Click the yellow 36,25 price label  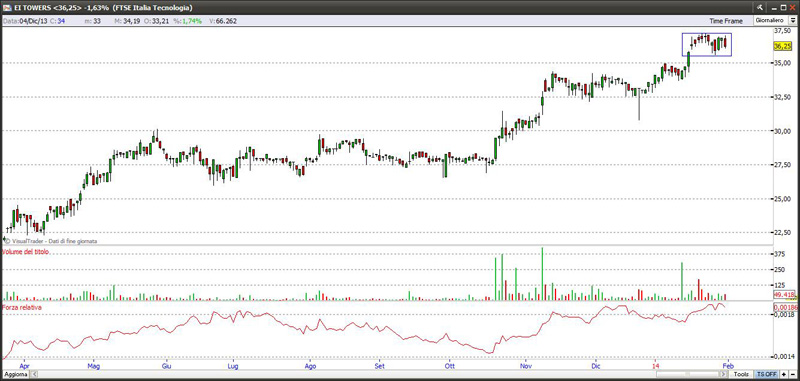(x=783, y=46)
